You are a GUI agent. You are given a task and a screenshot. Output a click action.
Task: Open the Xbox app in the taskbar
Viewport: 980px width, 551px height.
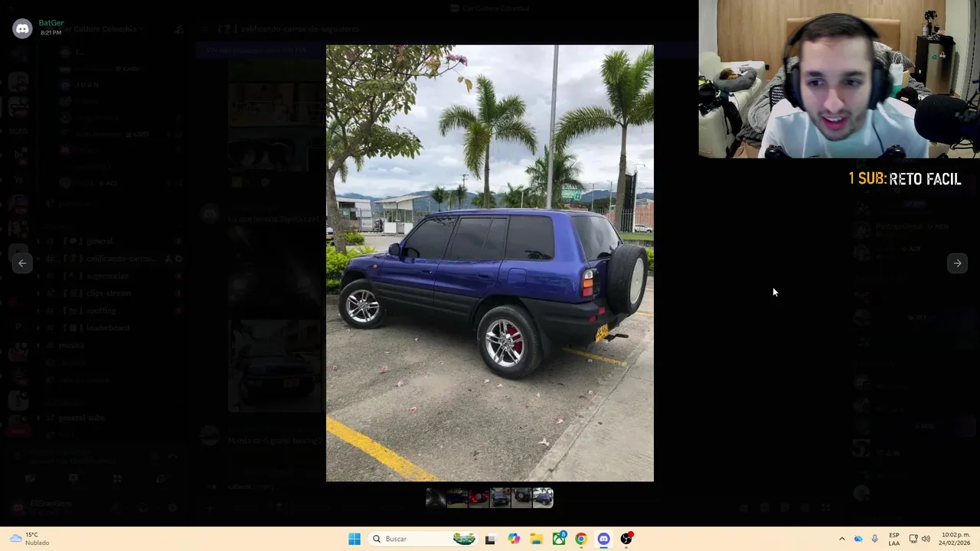pyautogui.click(x=559, y=539)
